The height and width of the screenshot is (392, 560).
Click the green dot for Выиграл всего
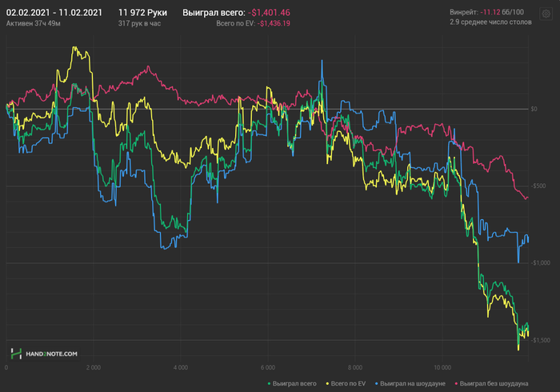click(270, 384)
